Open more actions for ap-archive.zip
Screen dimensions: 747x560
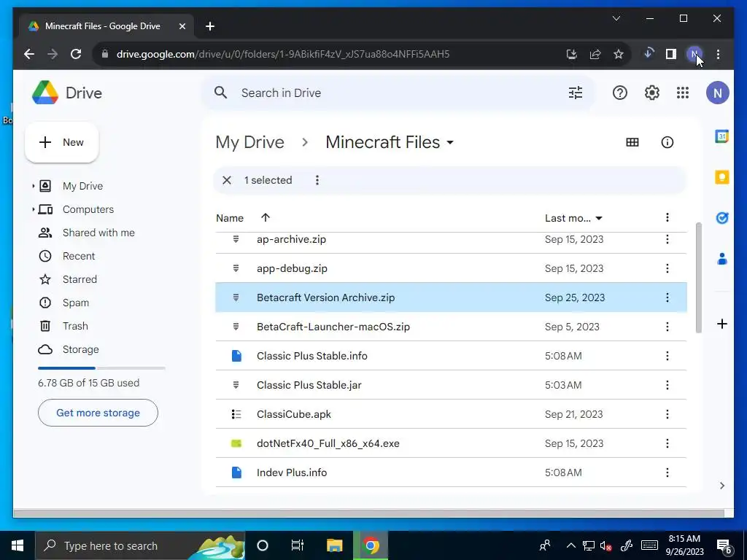coord(667,239)
